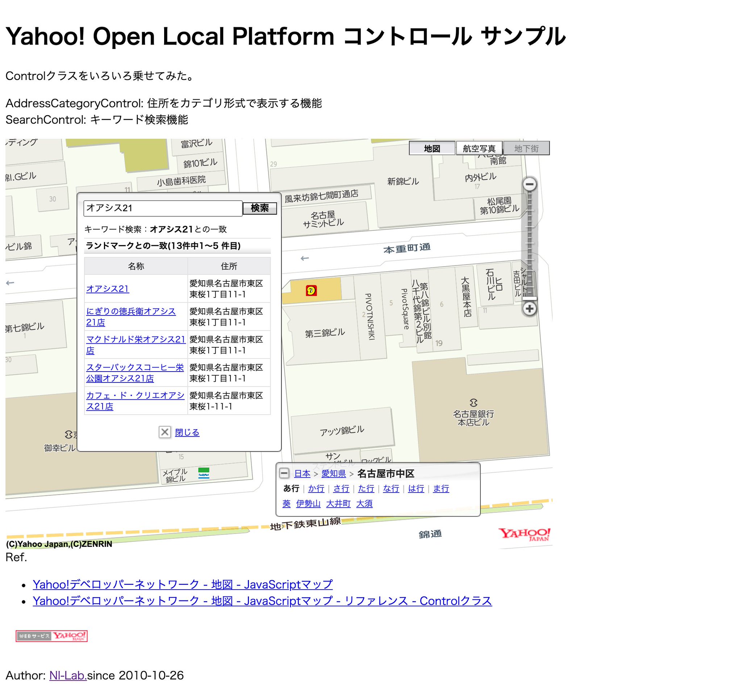The image size is (742, 700).
Task: Click the zoom in plus icon
Action: pos(529,309)
